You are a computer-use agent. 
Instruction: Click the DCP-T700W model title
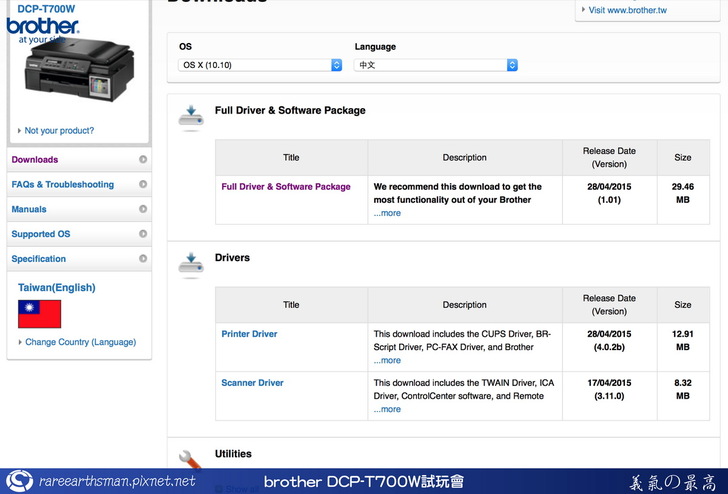tap(46, 9)
